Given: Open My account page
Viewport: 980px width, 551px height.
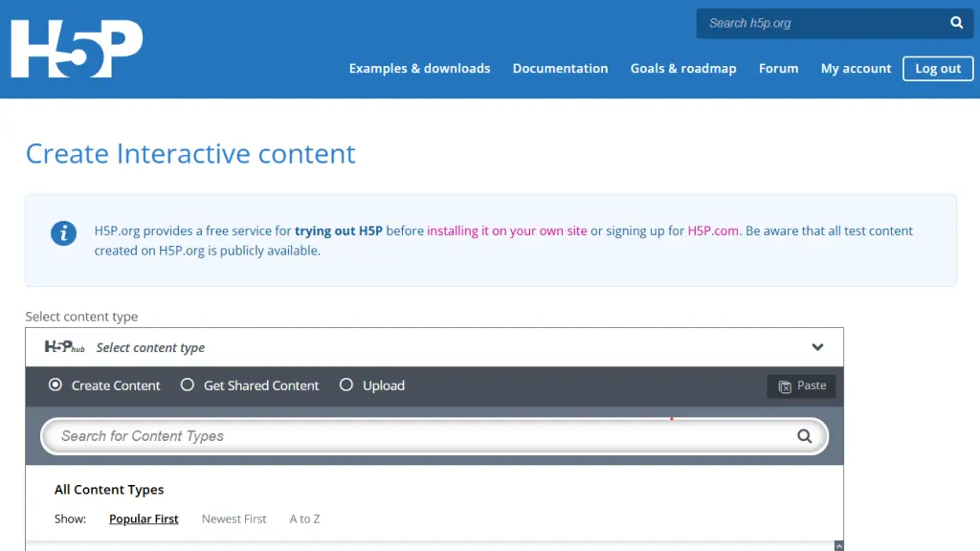Looking at the screenshot, I should (856, 68).
